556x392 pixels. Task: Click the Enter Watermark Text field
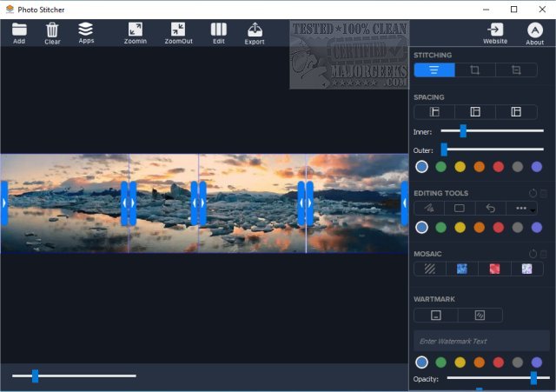(480, 341)
